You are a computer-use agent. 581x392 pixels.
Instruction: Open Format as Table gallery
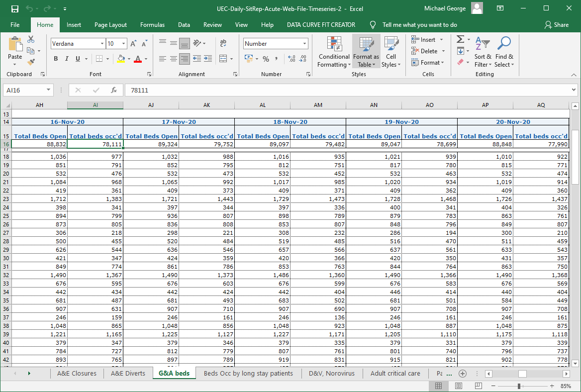366,52
